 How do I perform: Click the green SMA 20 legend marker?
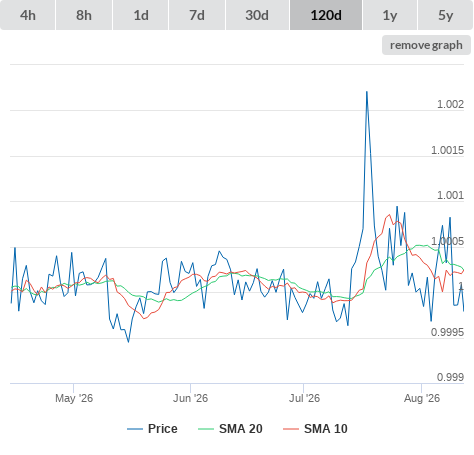[206, 429]
